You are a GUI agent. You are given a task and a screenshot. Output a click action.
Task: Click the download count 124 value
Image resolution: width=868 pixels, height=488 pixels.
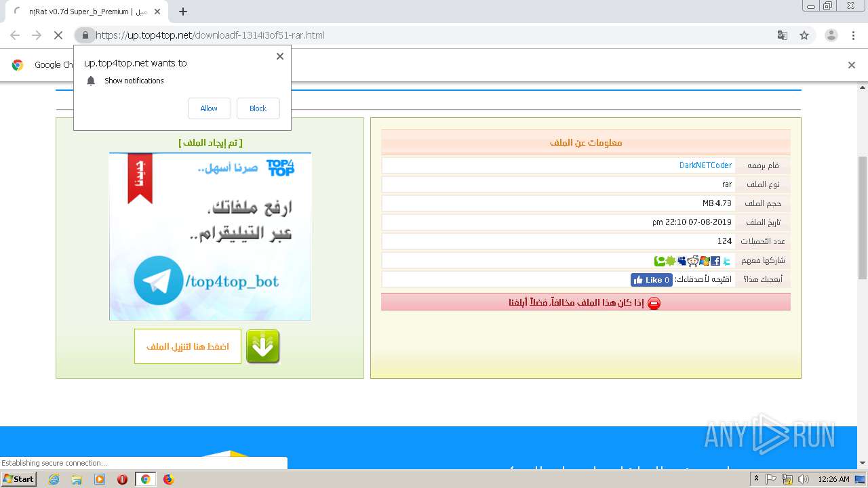[725, 241]
